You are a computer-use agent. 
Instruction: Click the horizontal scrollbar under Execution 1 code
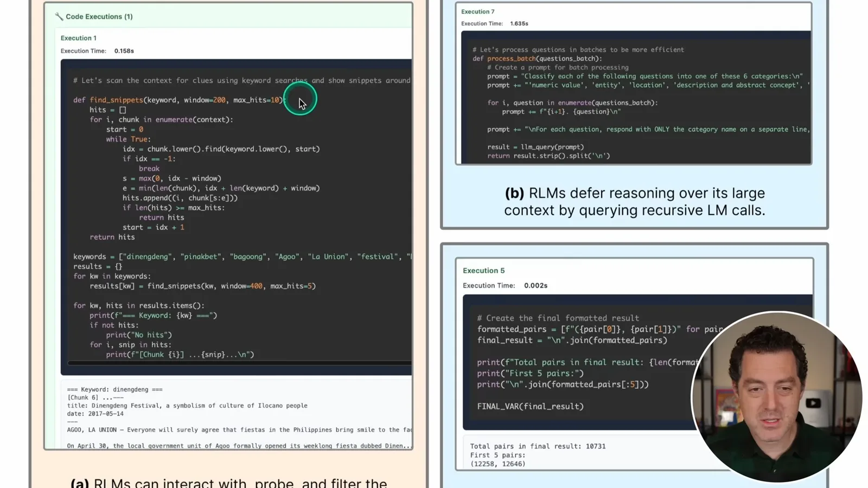click(239, 362)
